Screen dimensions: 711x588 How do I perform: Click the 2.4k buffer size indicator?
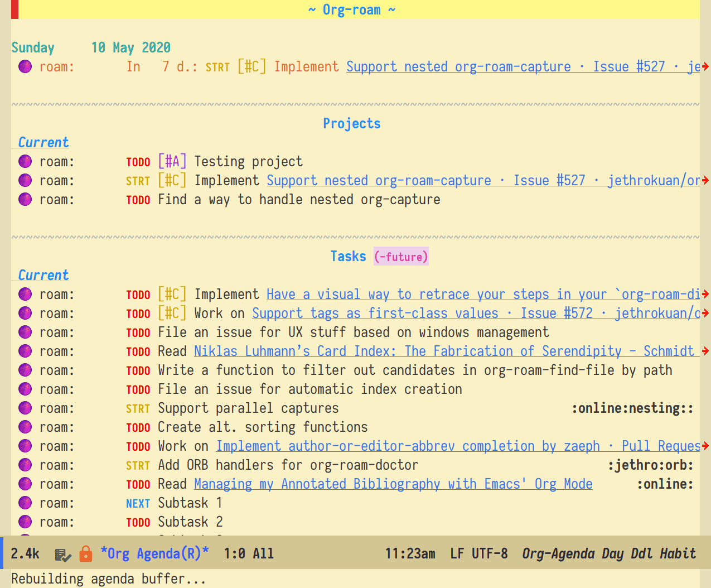point(25,553)
